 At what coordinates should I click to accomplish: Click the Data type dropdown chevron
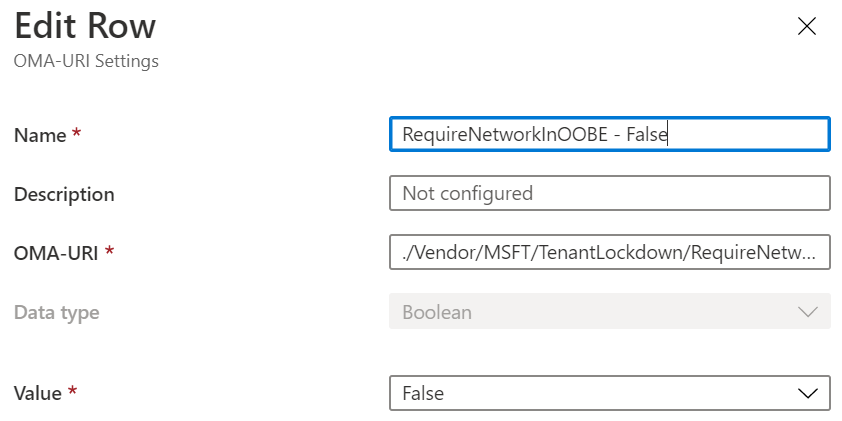808,312
